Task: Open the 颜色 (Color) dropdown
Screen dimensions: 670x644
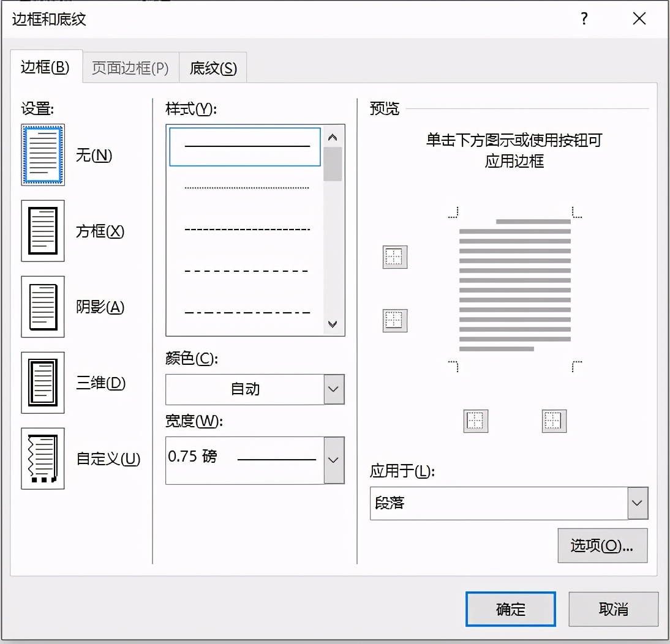Action: click(333, 389)
